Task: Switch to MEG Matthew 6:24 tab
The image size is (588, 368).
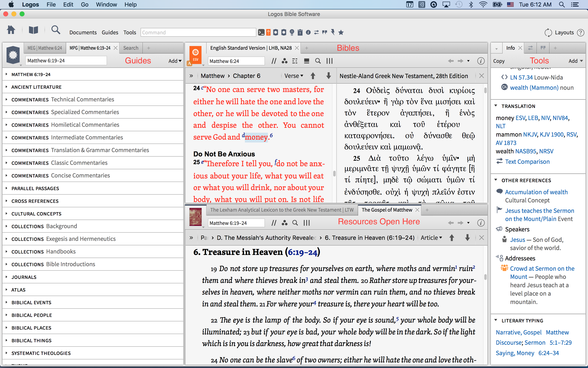Action: (45, 48)
